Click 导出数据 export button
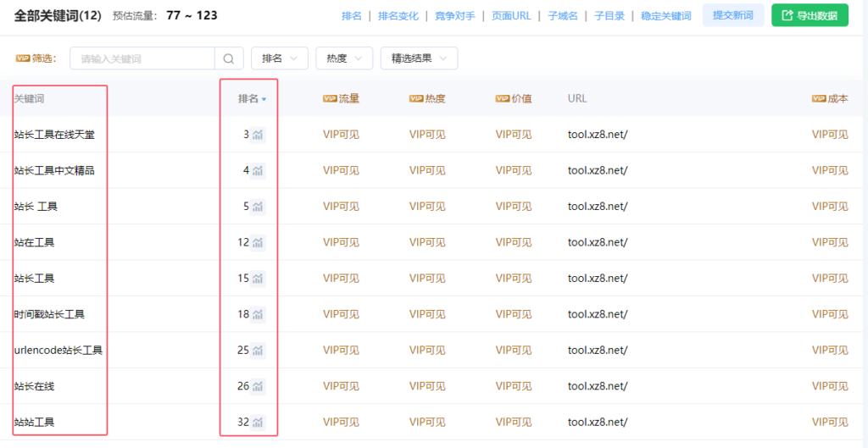868x448 pixels. click(x=810, y=15)
